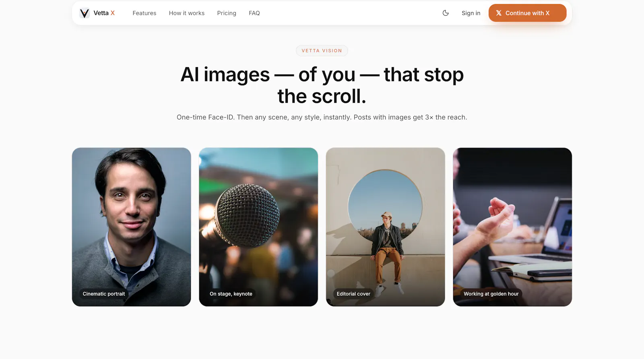Open the On stage, keynote image card

click(258, 227)
